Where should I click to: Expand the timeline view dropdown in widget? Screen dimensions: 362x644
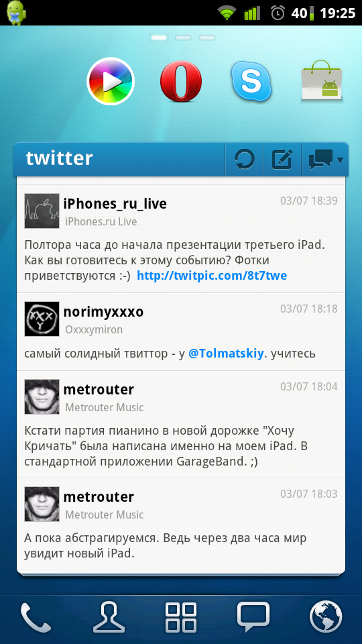click(x=324, y=159)
